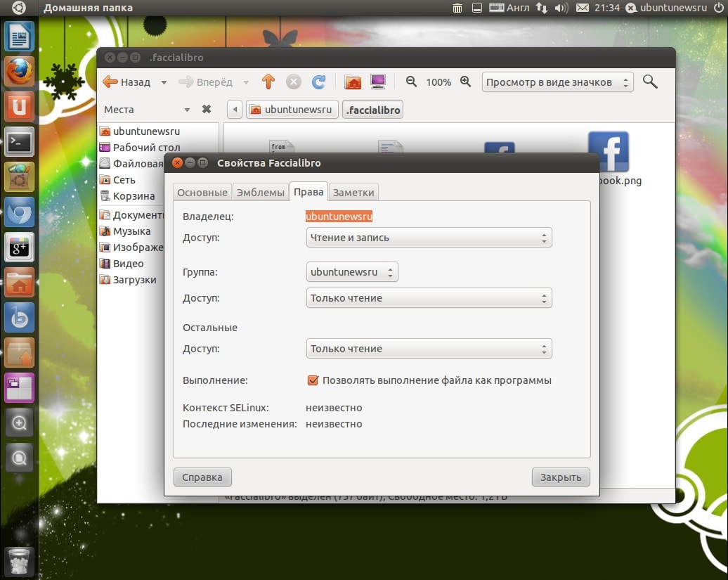Click the Справка button
The width and height of the screenshot is (728, 580).
coord(202,477)
